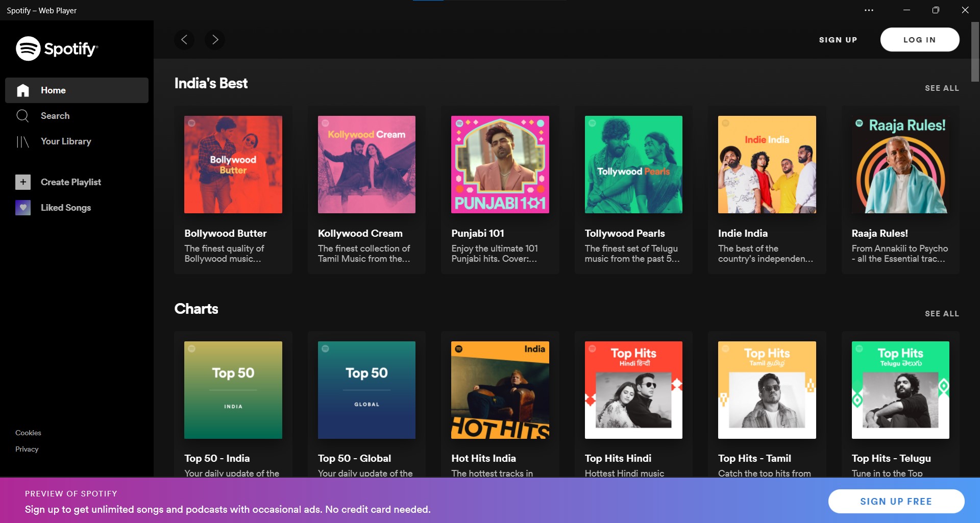Viewport: 980px width, 523px height.
Task: Open the Privacy link
Action: pos(27,449)
